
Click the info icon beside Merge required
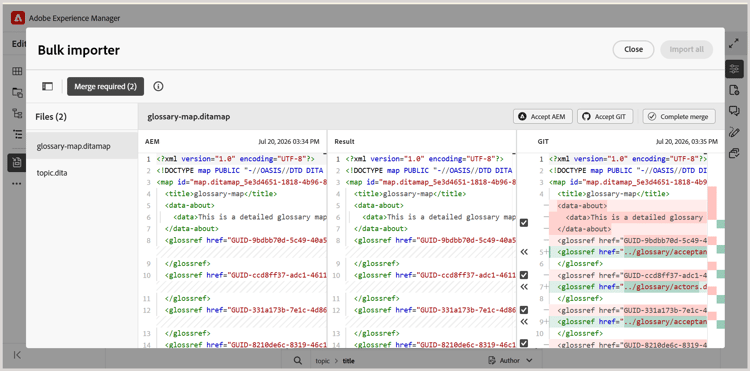click(x=158, y=87)
